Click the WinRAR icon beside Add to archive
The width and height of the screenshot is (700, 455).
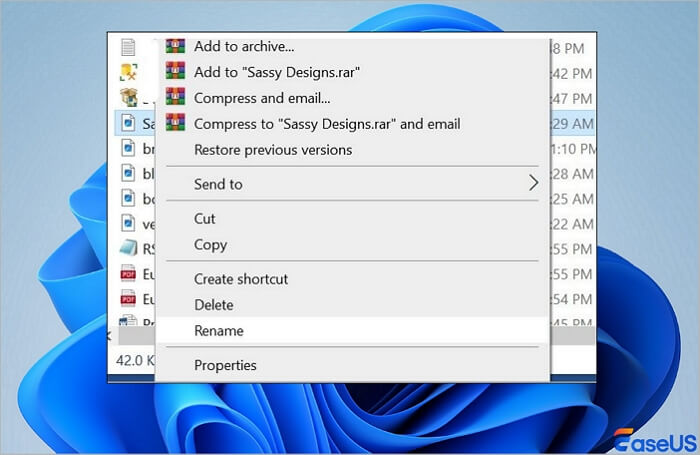tap(175, 46)
